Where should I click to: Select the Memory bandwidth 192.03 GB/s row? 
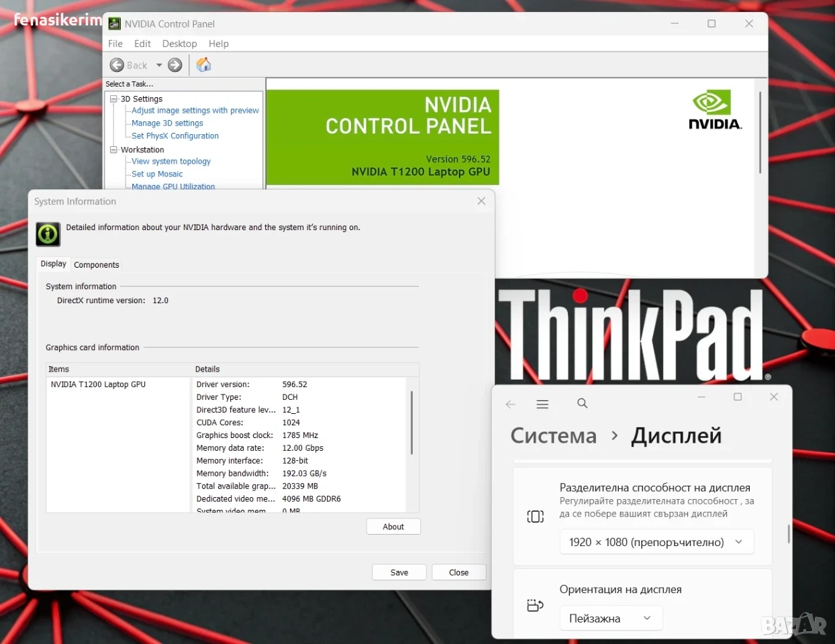click(x=299, y=474)
